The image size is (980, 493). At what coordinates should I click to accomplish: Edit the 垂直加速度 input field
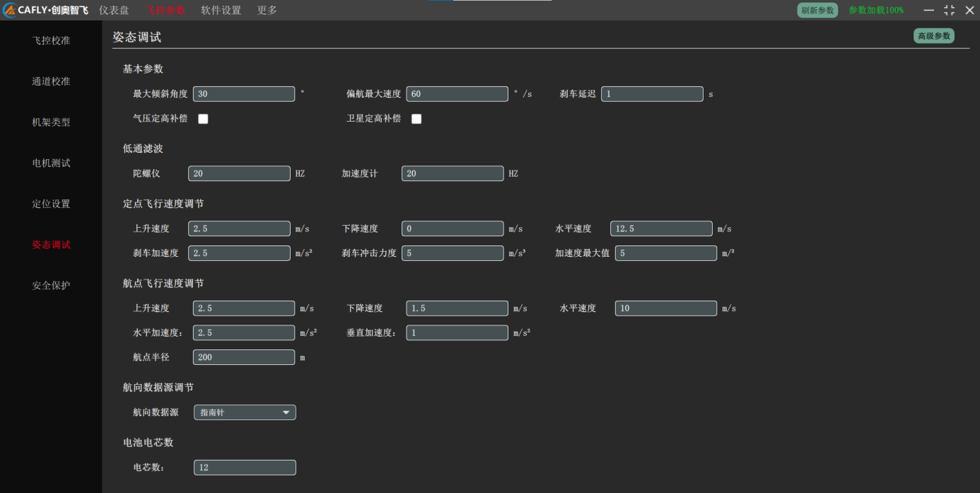tap(457, 332)
